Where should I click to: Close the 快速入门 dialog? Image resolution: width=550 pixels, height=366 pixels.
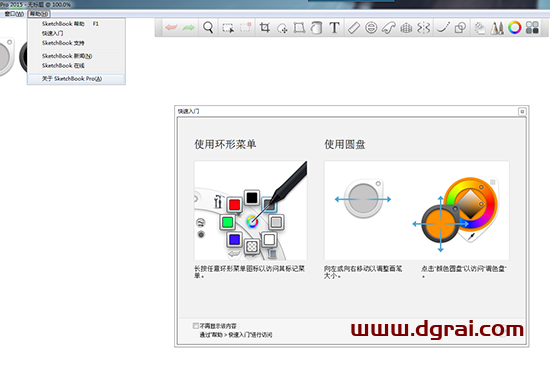click(x=522, y=111)
